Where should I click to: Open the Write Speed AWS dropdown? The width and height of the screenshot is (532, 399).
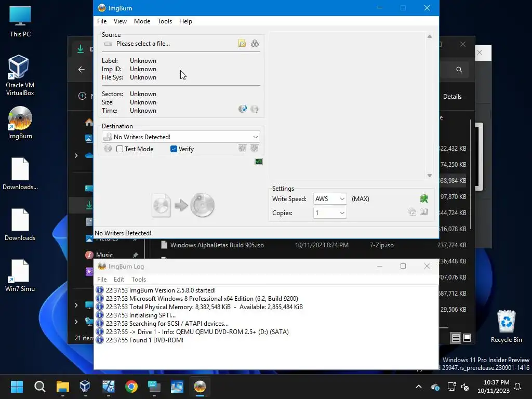coord(342,199)
